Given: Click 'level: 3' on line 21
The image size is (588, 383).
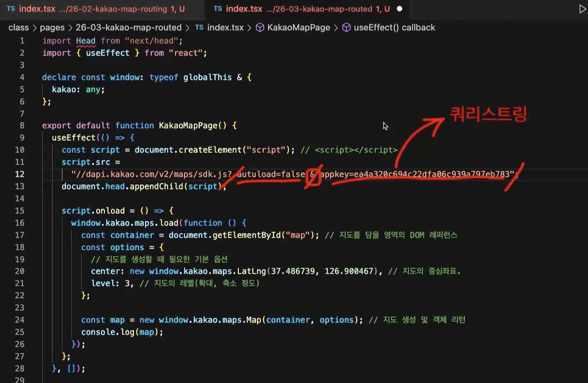Looking at the screenshot, I should (110, 283).
